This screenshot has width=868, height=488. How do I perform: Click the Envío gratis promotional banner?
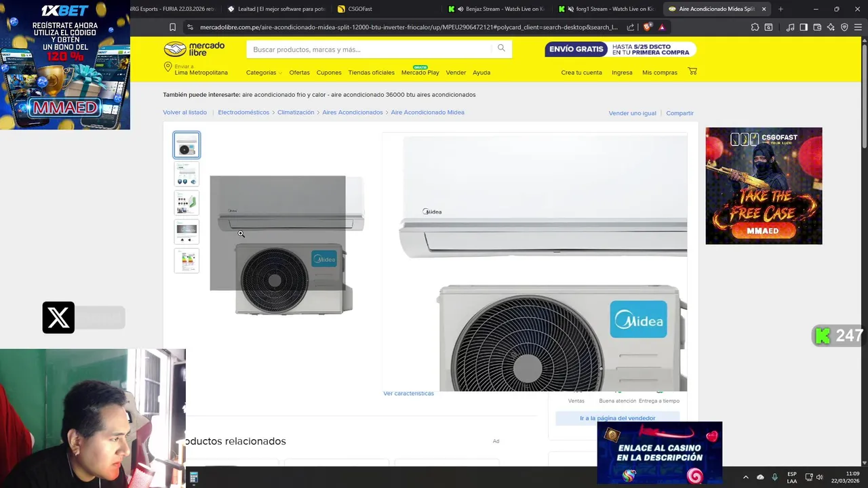pyautogui.click(x=620, y=49)
